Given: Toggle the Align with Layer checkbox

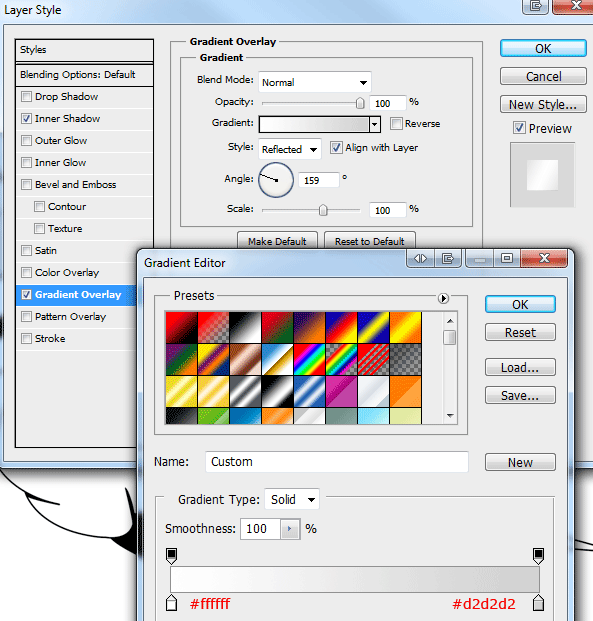Looking at the screenshot, I should [x=336, y=148].
